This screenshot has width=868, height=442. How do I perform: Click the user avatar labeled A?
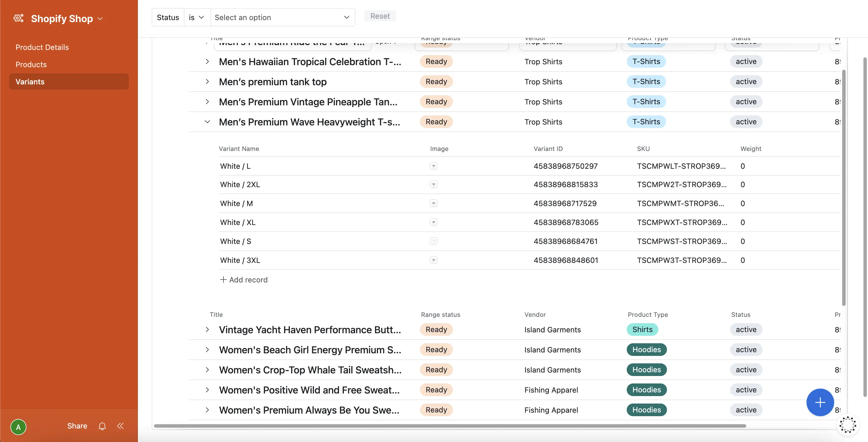[18, 427]
